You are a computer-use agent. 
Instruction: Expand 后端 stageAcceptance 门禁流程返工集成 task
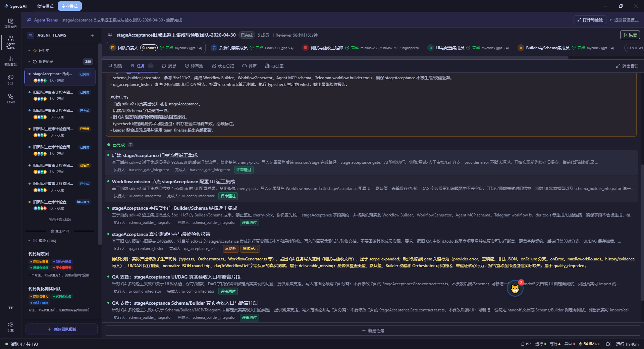pyautogui.click(x=371, y=162)
